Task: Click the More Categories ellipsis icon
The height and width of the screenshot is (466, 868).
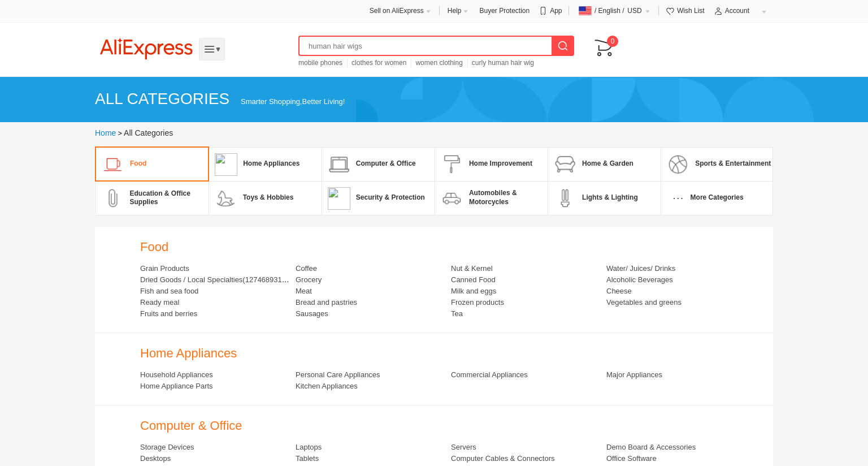Action: coord(678,198)
